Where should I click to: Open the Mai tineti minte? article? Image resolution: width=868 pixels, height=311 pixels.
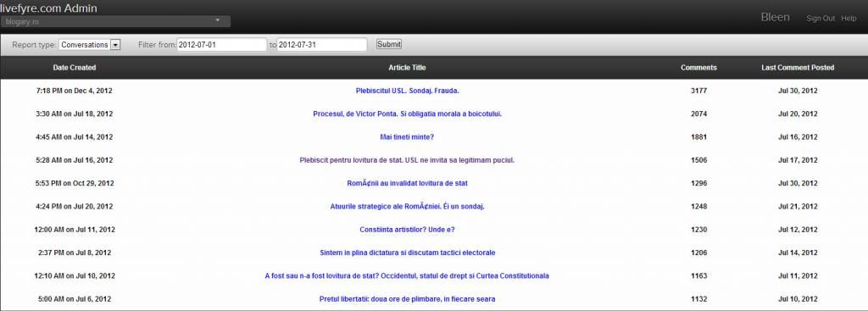(x=407, y=137)
